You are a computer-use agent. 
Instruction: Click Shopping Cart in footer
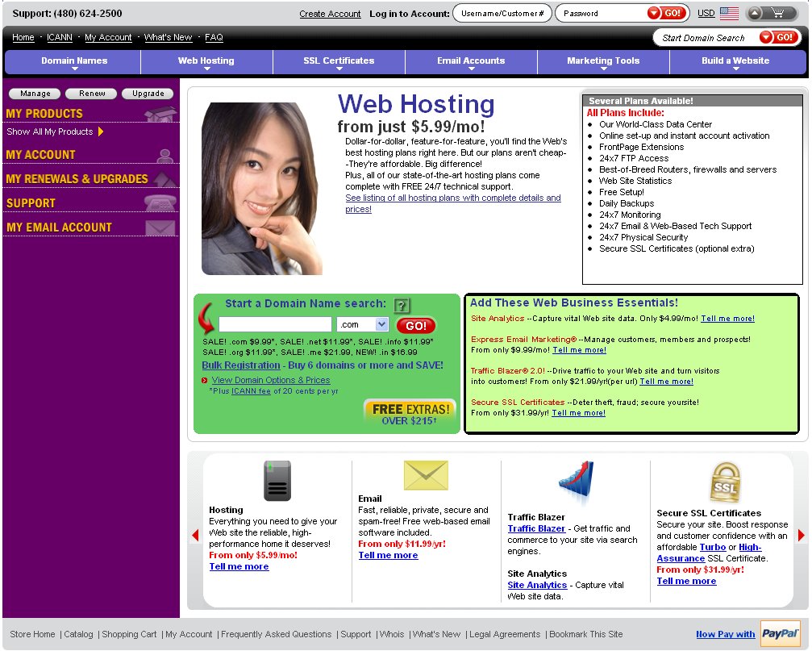pyautogui.click(x=129, y=634)
